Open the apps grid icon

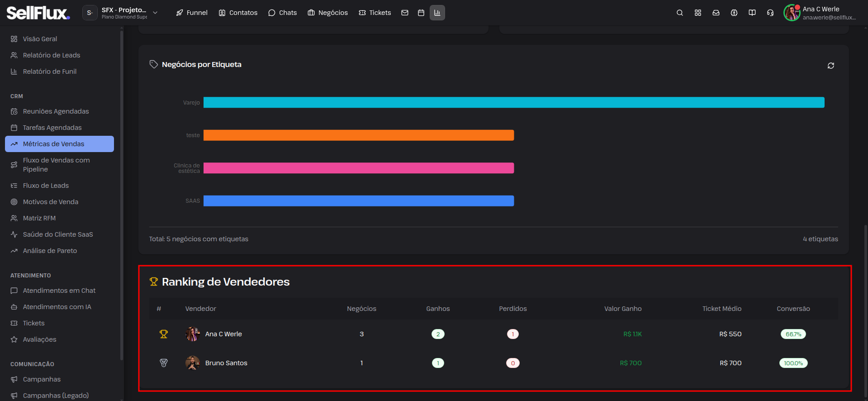pyautogui.click(x=698, y=13)
